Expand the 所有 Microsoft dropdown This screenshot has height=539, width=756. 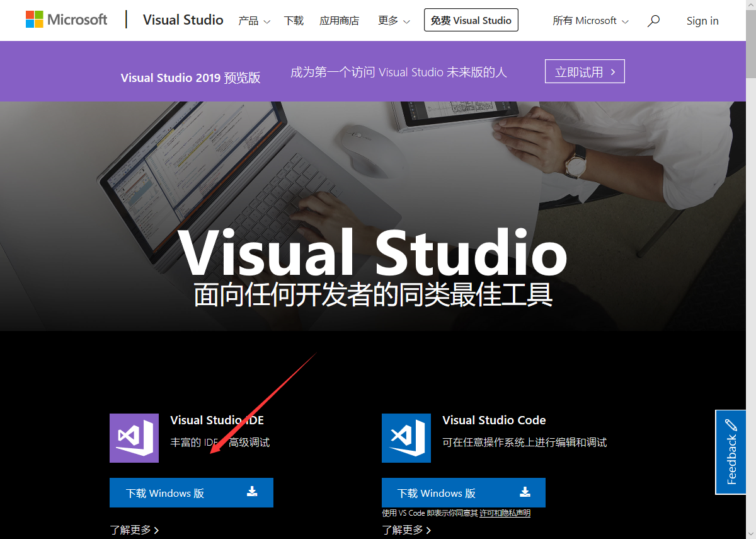pyautogui.click(x=590, y=21)
